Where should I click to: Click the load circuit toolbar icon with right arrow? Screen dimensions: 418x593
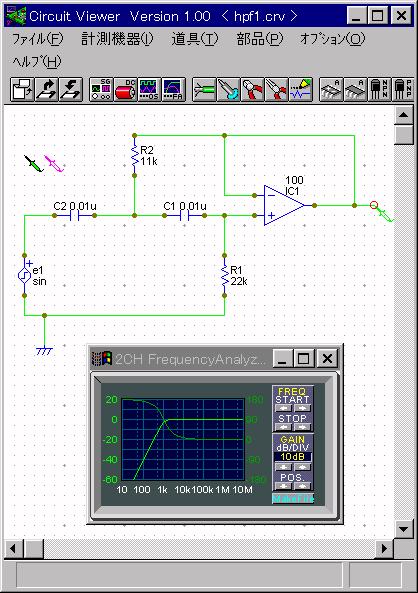(x=46, y=90)
